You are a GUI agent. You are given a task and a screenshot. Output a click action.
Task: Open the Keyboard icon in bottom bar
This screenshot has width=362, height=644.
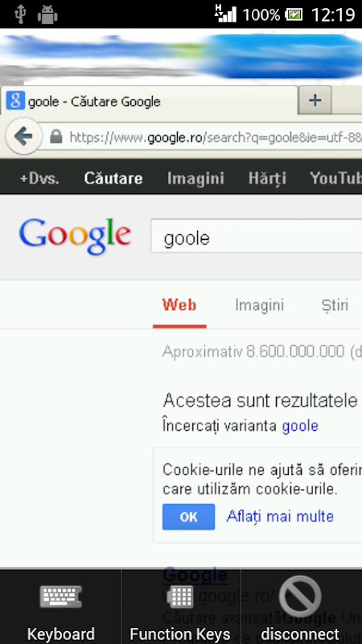point(61,597)
